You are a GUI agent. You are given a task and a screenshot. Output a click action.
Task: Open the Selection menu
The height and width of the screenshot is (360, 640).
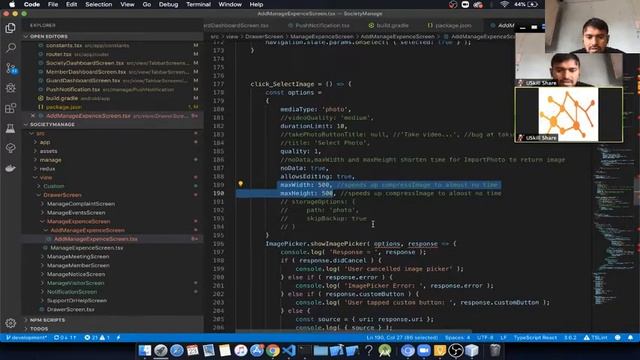point(99,4)
